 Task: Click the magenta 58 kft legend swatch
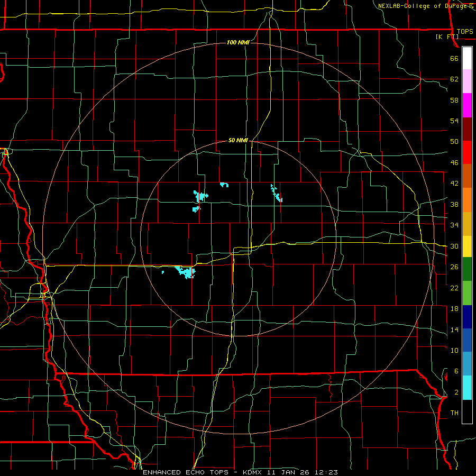tap(467, 105)
